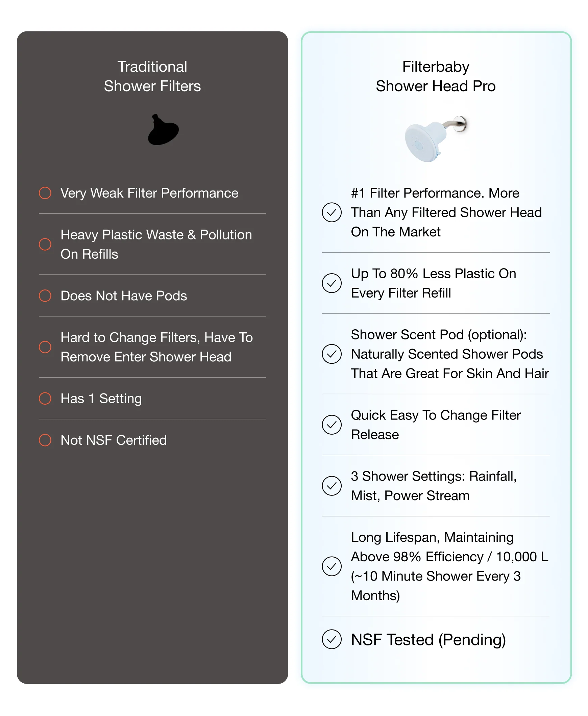Viewport: 588px width, 716px height.
Task: Click the red circle beside Very Weak Filter Performance
Action: pyautogui.click(x=45, y=193)
